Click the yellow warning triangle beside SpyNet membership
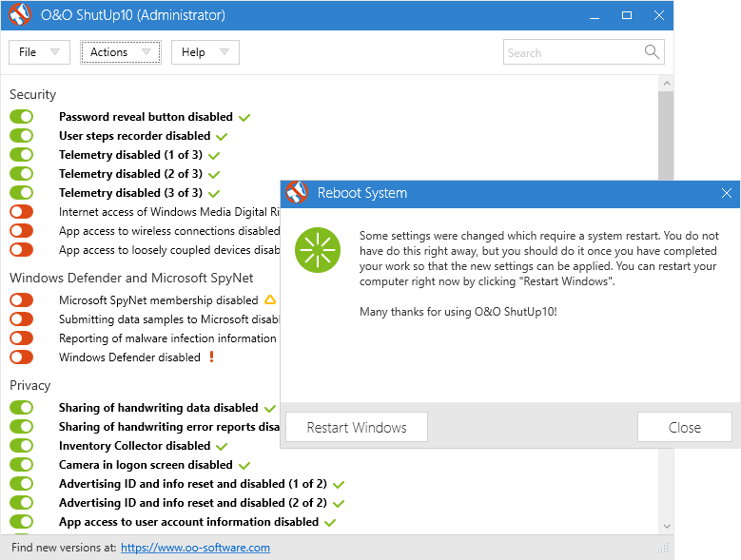 pyautogui.click(x=269, y=300)
